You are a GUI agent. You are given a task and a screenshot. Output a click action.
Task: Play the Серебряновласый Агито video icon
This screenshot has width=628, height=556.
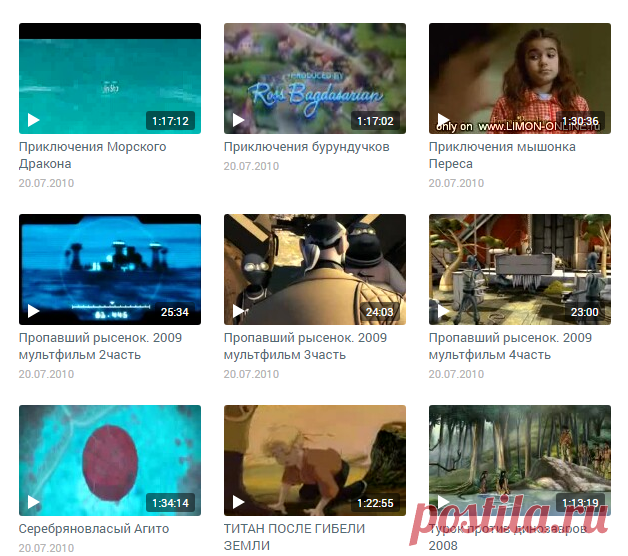[34, 502]
